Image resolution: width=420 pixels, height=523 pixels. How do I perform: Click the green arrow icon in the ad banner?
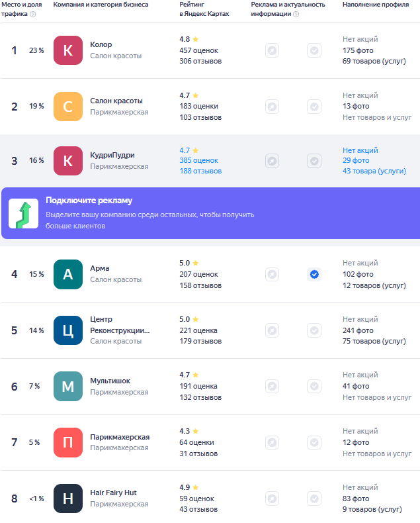[23, 213]
